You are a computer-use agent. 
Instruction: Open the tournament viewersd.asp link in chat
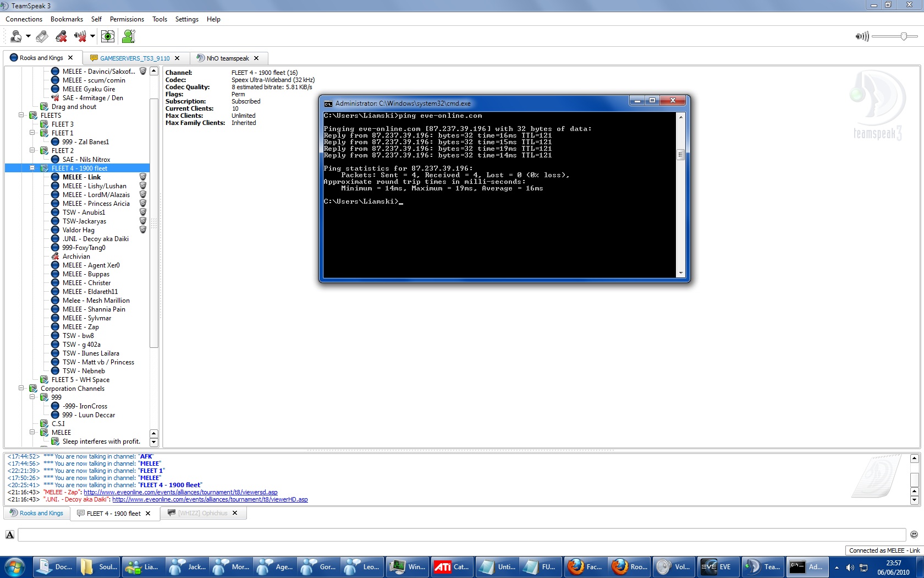[x=180, y=493]
